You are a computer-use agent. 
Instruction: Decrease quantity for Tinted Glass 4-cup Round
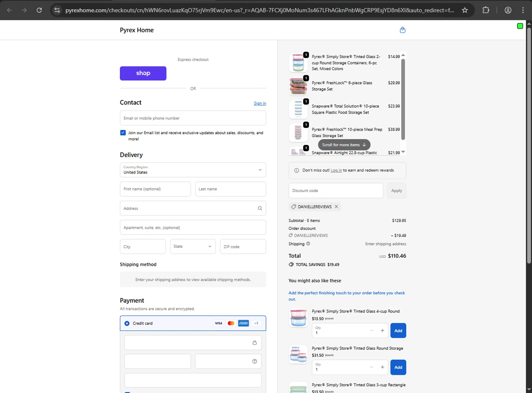pyautogui.click(x=372, y=331)
